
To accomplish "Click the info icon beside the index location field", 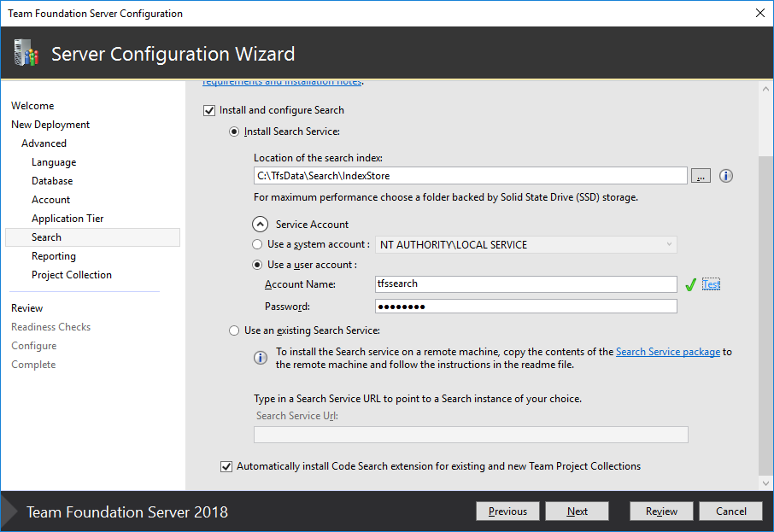I will tap(725, 175).
